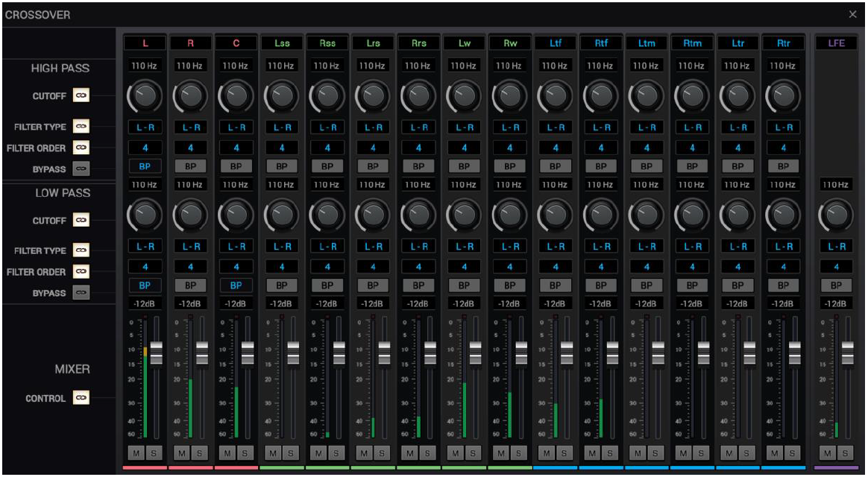Open high pass L-R filter type for R channel
Viewport: 868px width, 477px height.
coord(190,127)
